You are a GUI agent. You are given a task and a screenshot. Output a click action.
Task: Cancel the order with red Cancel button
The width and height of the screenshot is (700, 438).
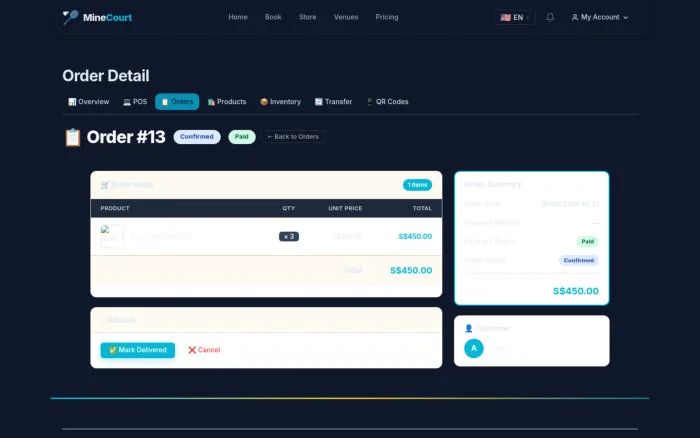click(204, 350)
